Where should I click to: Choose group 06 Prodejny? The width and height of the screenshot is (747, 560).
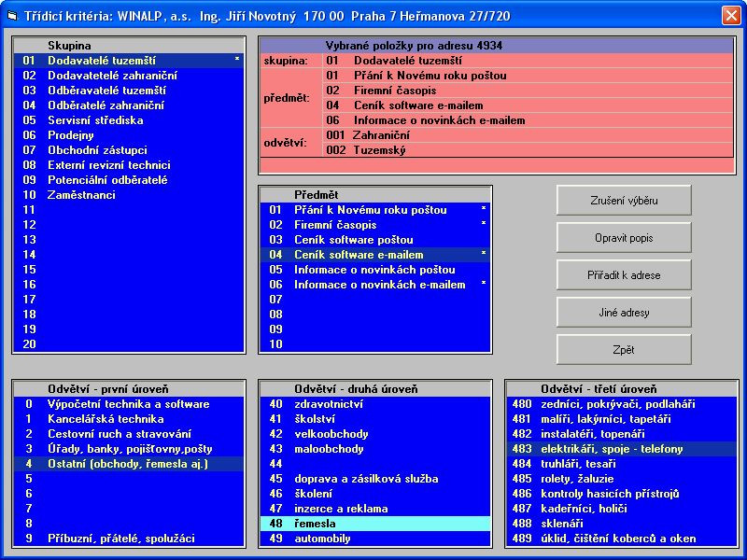129,135
